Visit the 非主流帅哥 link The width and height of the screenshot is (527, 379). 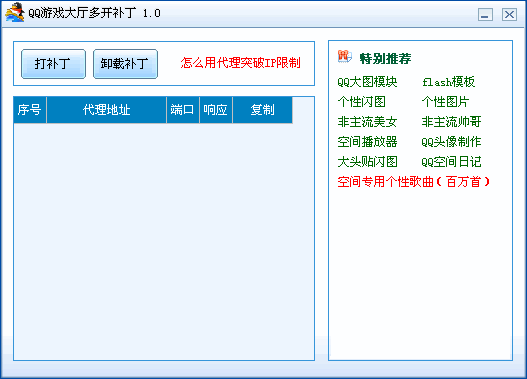[451, 122]
